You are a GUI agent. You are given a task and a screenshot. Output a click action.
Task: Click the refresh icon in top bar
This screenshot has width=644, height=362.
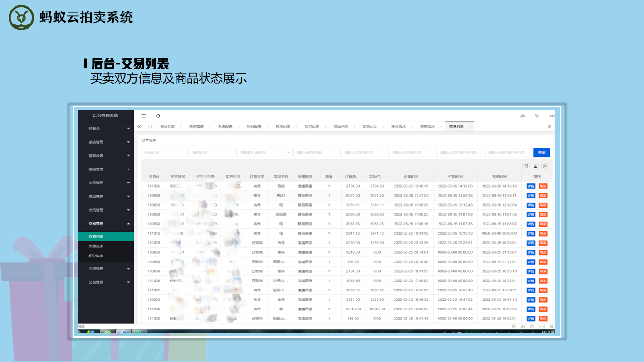coord(158,116)
